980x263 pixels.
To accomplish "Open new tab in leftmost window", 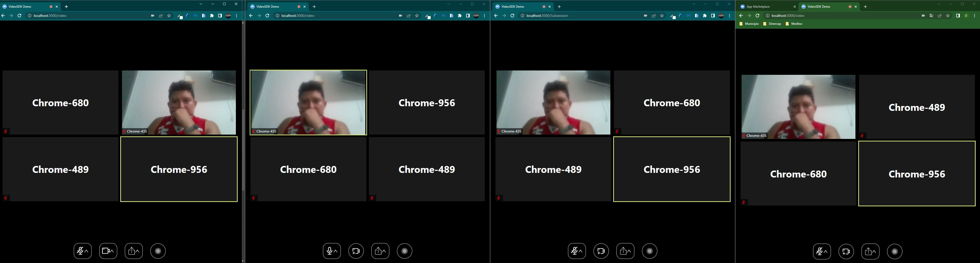I will pyautogui.click(x=66, y=6).
